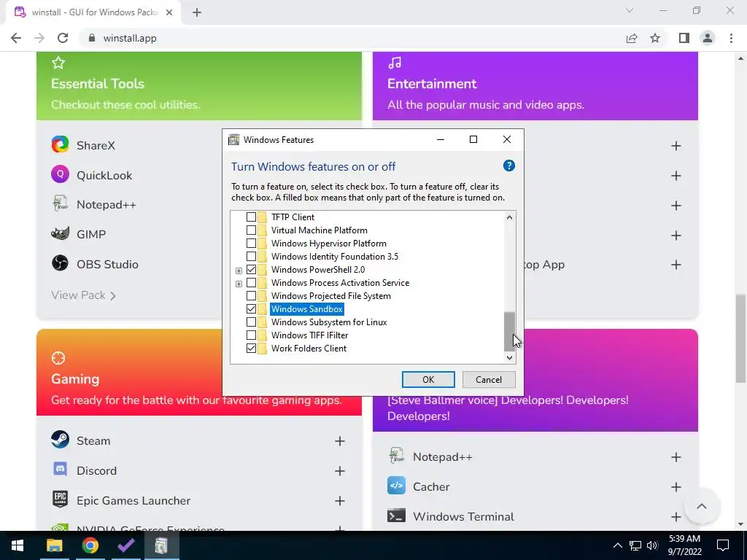Select the Virtual Machine Platform row

point(320,230)
